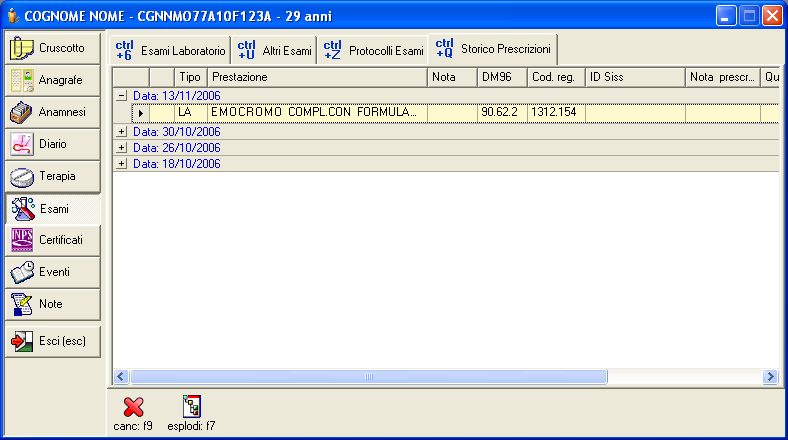Screen dimensions: 788x440
Task: Open the Diario section icon
Action: (x=22, y=144)
